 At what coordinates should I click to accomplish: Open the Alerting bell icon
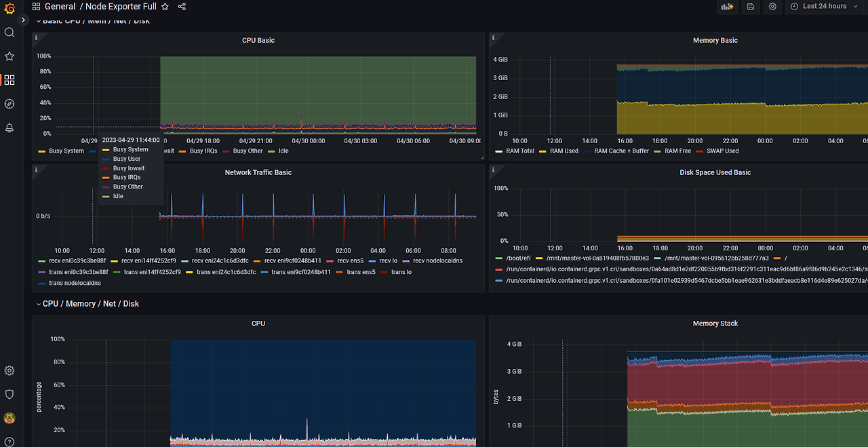[x=9, y=127]
